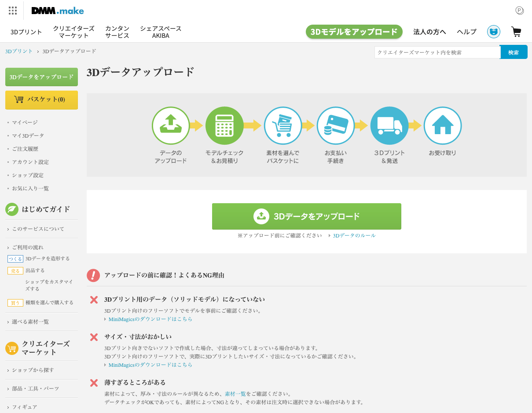
Task: Open 3Dデータを造形する link
Action: [x=48, y=259]
